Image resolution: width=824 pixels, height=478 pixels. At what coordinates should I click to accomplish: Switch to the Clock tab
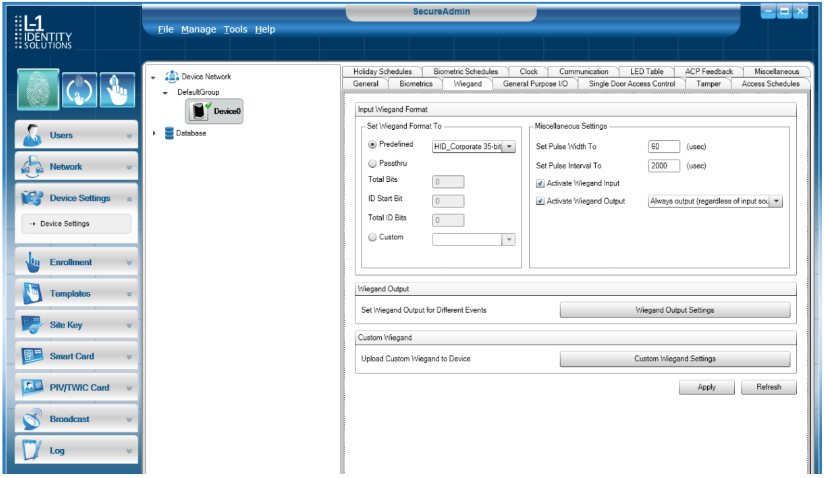coord(528,71)
